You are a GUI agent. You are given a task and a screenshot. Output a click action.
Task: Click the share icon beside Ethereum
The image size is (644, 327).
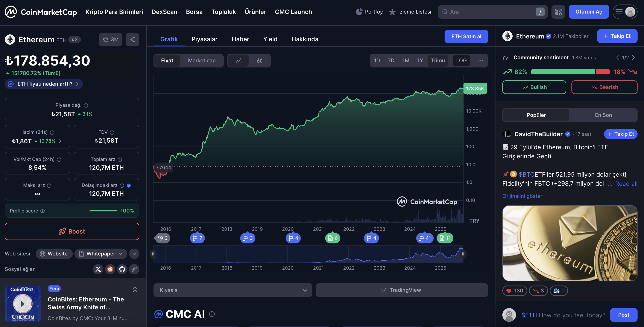(132, 40)
